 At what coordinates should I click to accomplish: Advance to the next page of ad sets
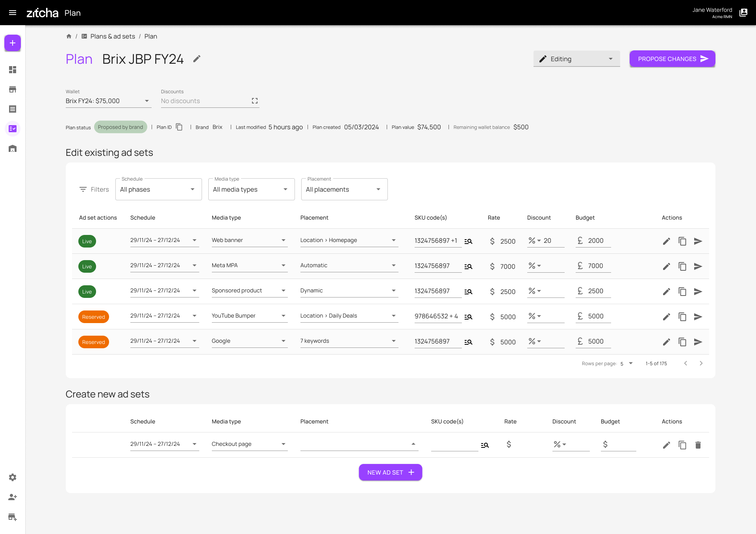[701, 363]
